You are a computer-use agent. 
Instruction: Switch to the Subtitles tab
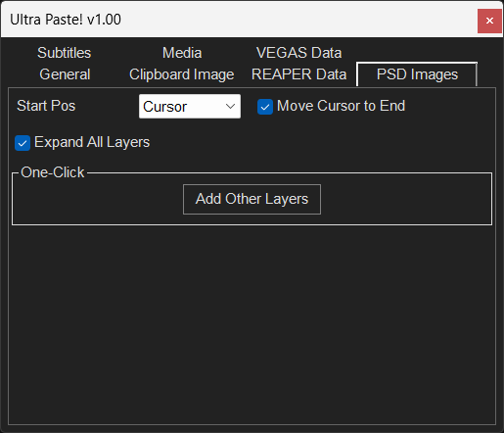64,53
